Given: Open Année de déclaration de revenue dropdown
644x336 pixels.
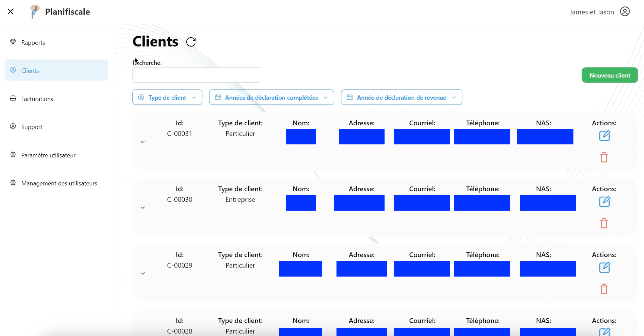Looking at the screenshot, I should (x=401, y=98).
